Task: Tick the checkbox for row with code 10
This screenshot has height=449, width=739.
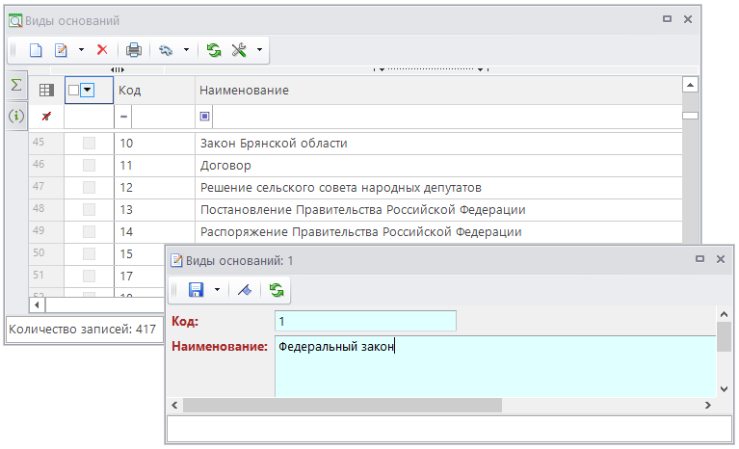Action: click(x=89, y=143)
